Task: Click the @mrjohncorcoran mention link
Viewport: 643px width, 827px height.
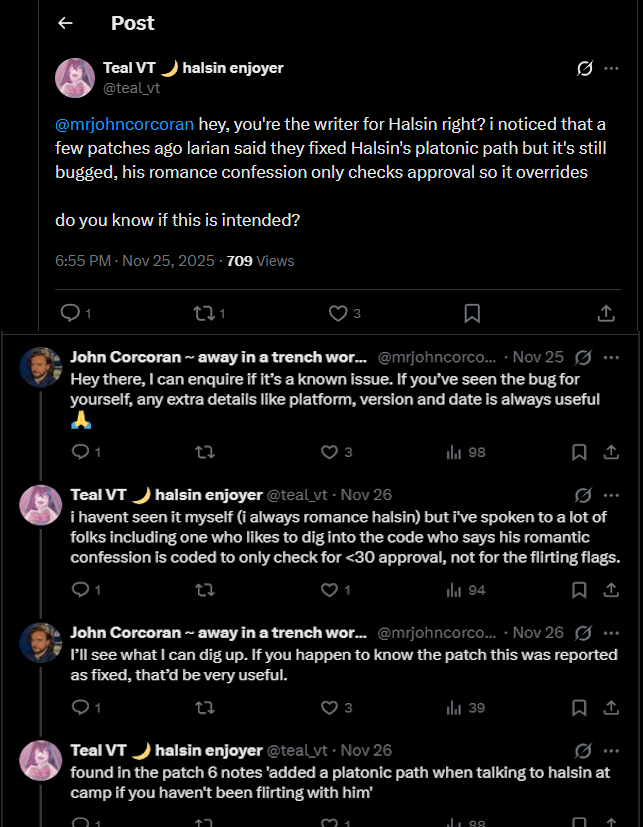Action: pyautogui.click(x=125, y=124)
